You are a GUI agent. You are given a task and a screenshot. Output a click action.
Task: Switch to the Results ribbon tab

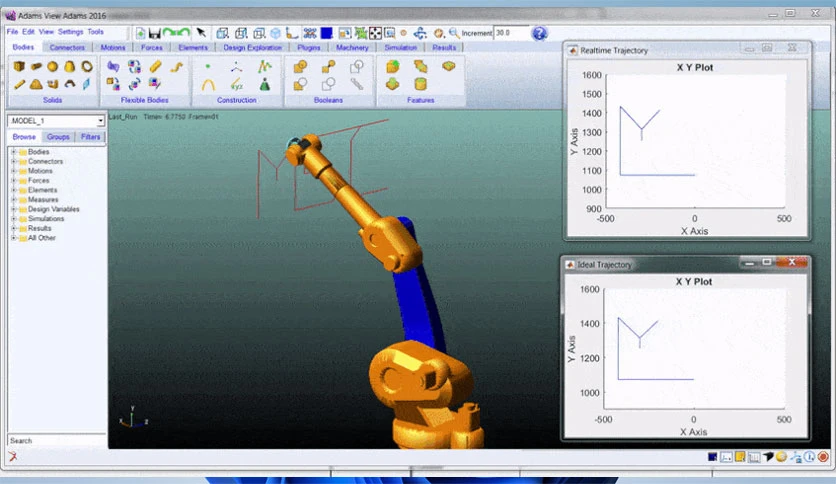[x=444, y=47]
